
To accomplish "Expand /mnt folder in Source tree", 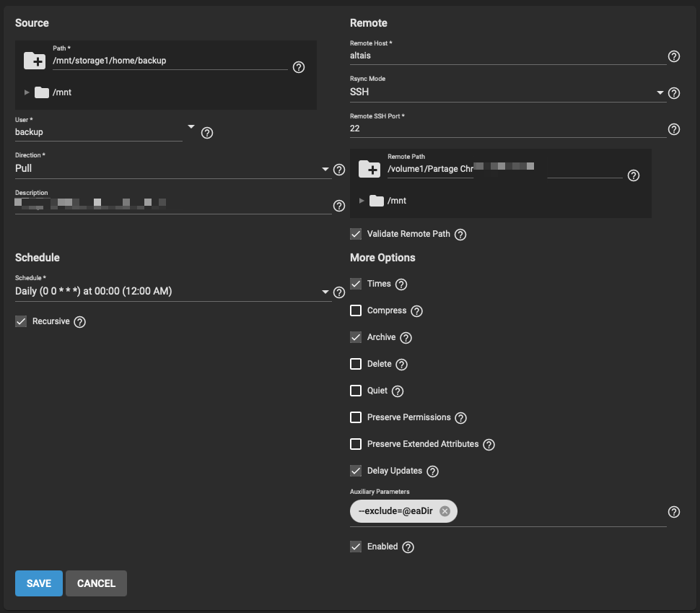I will point(27,92).
